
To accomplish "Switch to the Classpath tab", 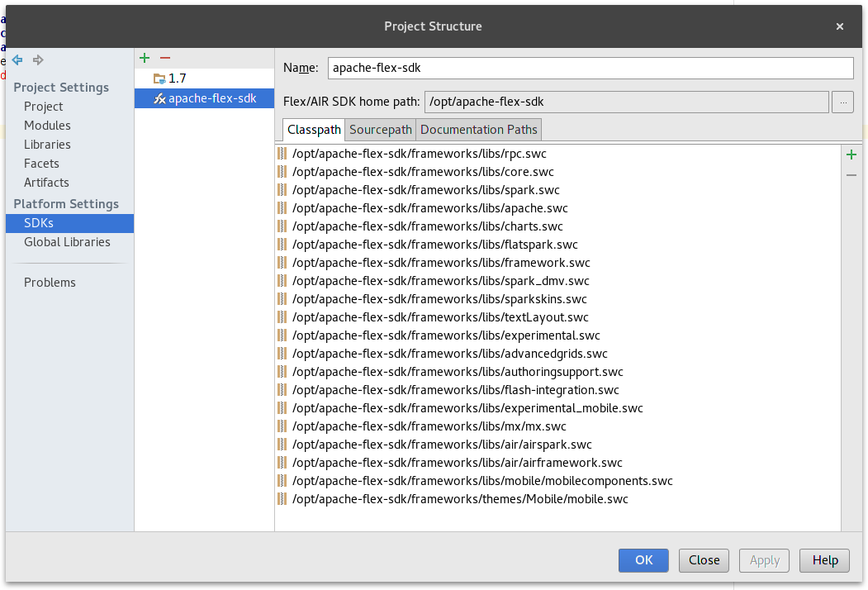I will pyautogui.click(x=314, y=130).
